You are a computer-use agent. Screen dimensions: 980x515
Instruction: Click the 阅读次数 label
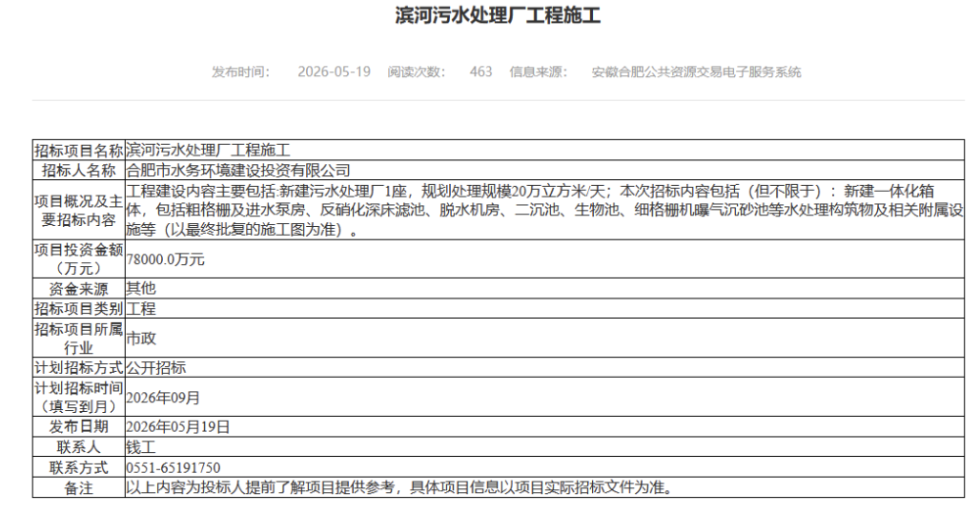click(417, 72)
